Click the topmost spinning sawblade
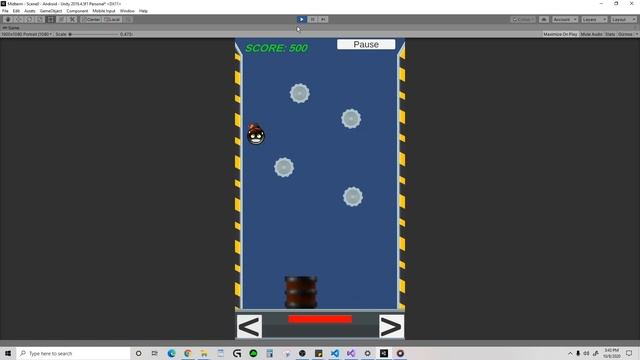 tap(300, 93)
